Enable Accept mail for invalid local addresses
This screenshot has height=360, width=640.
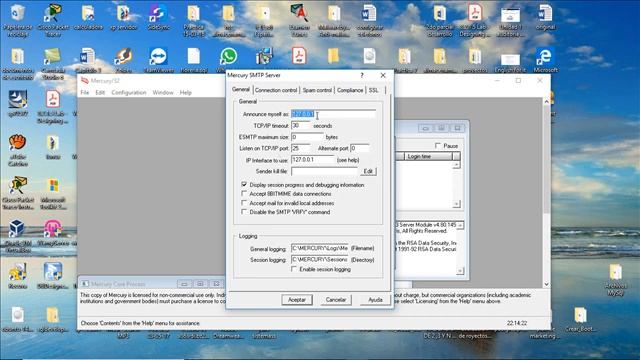244,202
